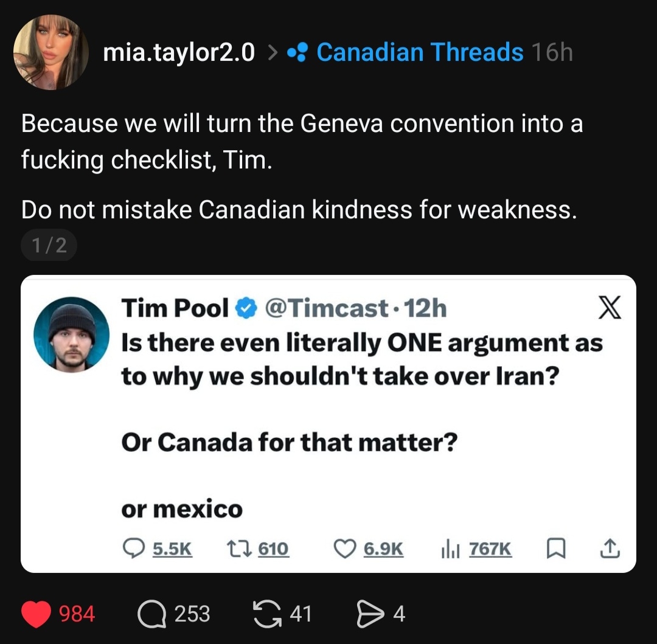Open mia.taylor2.0 profile from the username
The image size is (657, 644).
pos(179,53)
